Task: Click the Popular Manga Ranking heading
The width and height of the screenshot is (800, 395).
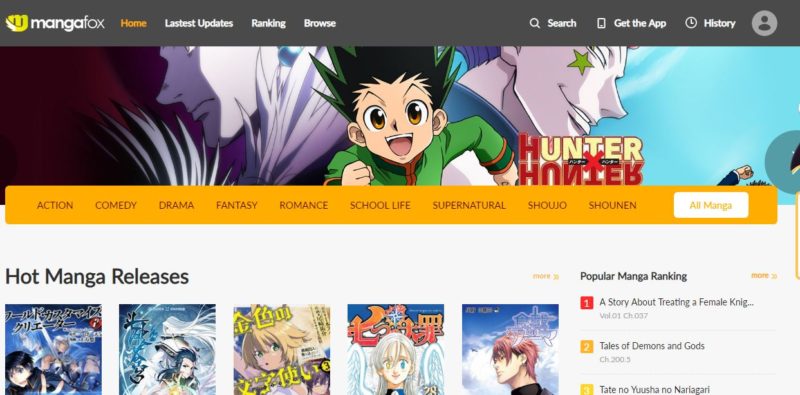Action: point(633,276)
